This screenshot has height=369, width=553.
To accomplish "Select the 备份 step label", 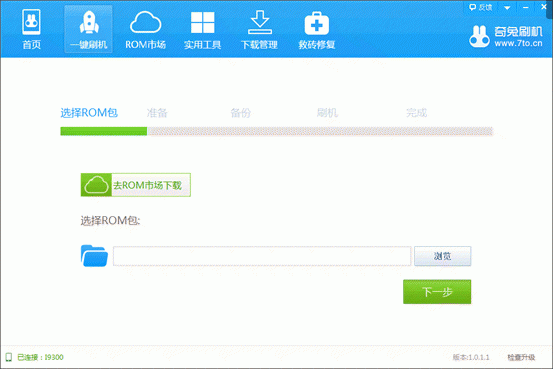I will point(241,113).
